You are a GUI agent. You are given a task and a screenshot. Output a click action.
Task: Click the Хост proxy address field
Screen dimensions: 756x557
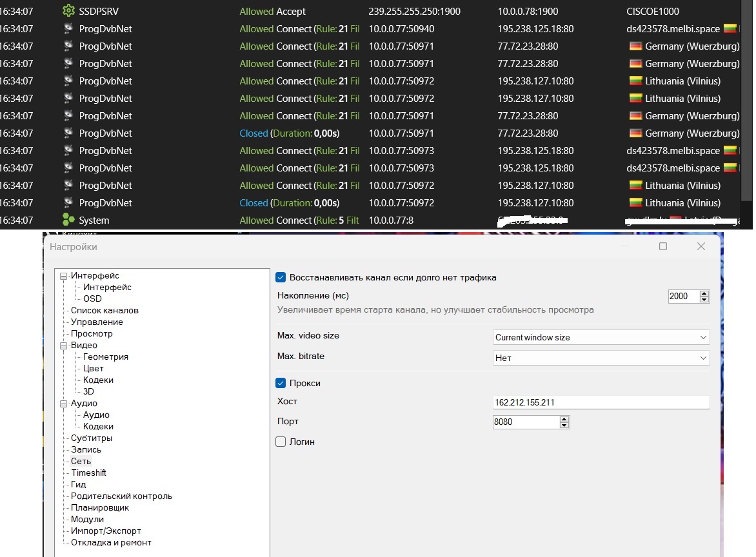pyautogui.click(x=601, y=402)
